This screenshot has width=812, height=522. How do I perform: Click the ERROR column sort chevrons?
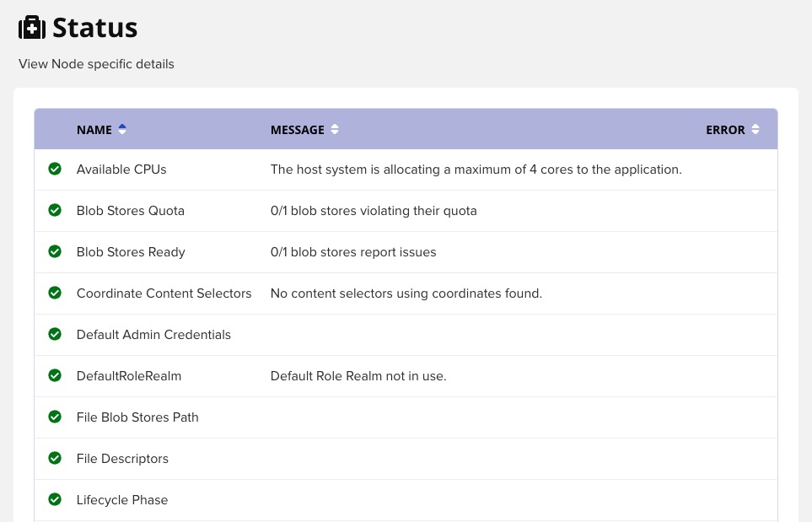[x=755, y=128]
